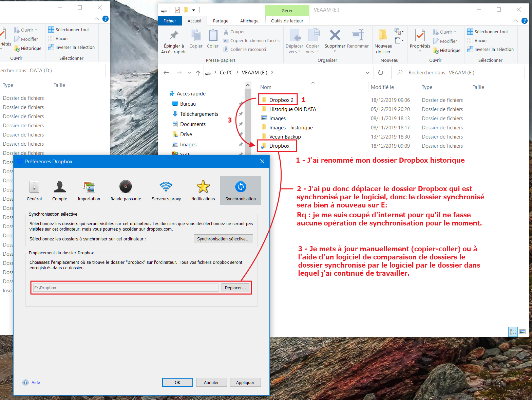Screen dimensions: 532x400
Task: Go up one folder level arrow
Action: (x=198, y=73)
